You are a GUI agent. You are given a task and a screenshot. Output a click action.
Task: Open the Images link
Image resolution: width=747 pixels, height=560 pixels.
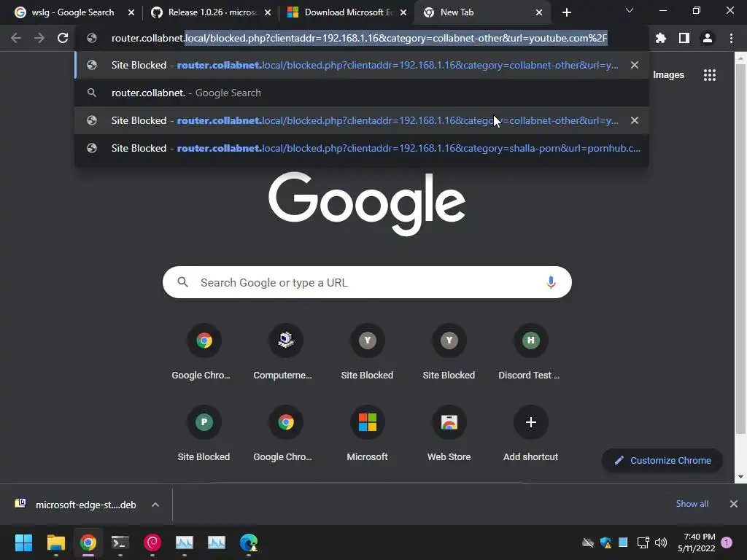[x=668, y=75]
